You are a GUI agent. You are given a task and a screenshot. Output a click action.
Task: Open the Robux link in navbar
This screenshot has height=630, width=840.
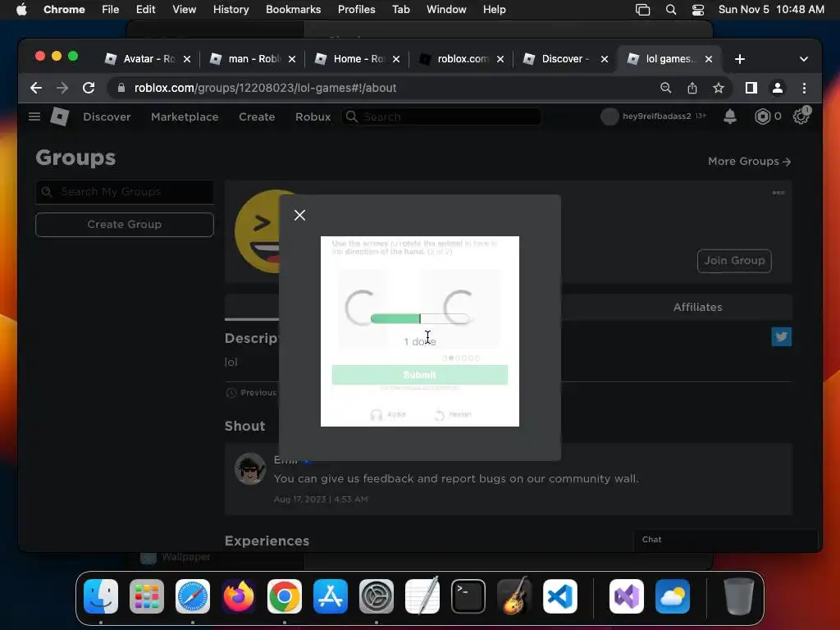point(313,116)
